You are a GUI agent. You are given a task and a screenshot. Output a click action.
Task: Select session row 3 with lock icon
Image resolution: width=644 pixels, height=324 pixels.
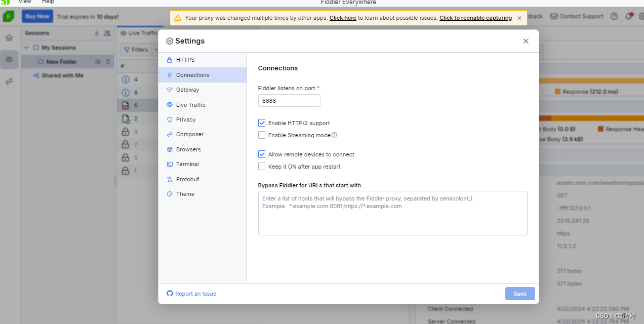138,132
